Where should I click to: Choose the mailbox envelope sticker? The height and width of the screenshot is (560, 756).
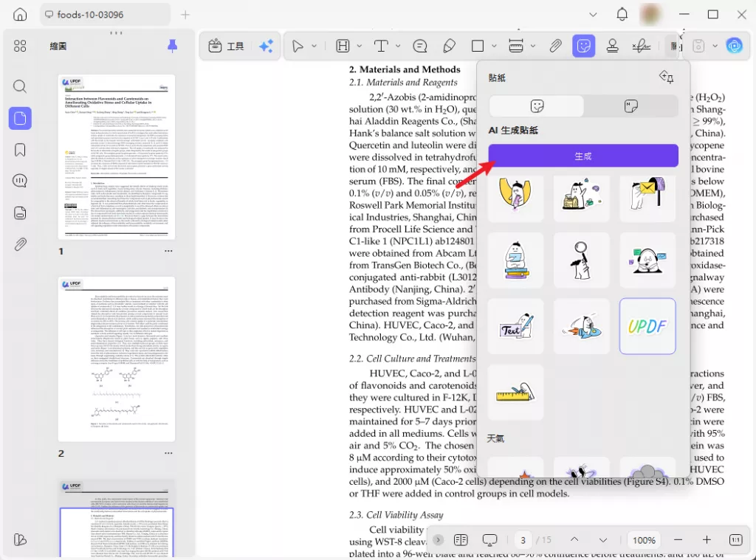coord(647,194)
